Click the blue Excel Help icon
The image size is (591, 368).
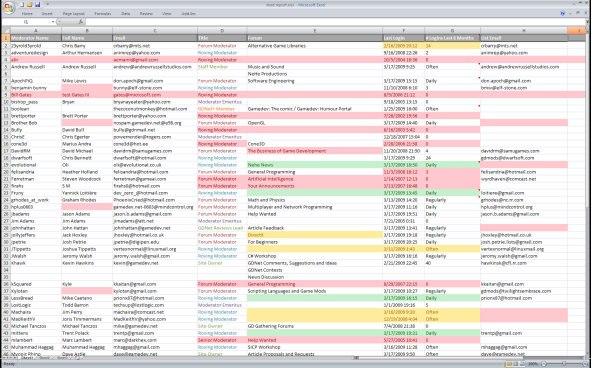click(x=562, y=13)
